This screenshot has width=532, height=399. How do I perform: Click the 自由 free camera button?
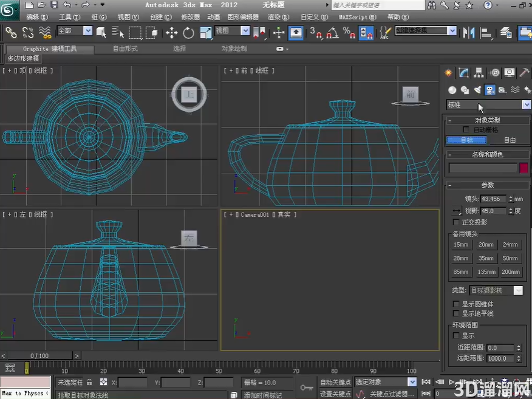tap(509, 140)
